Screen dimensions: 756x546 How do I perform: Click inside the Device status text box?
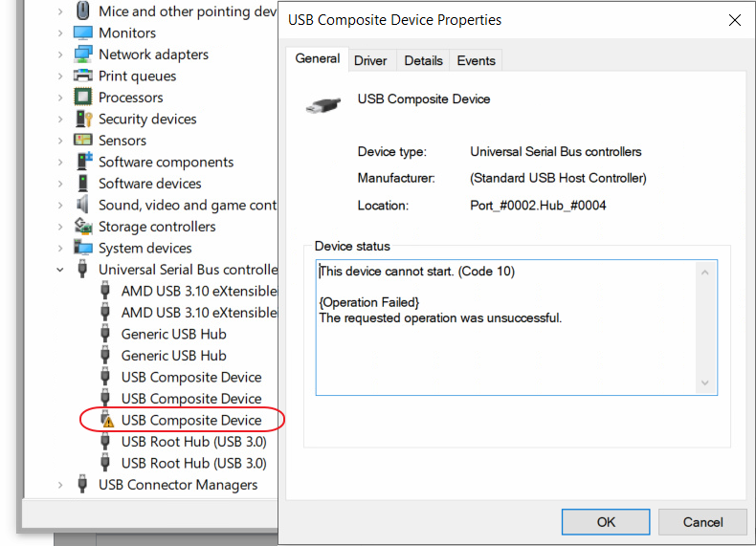pos(517,328)
